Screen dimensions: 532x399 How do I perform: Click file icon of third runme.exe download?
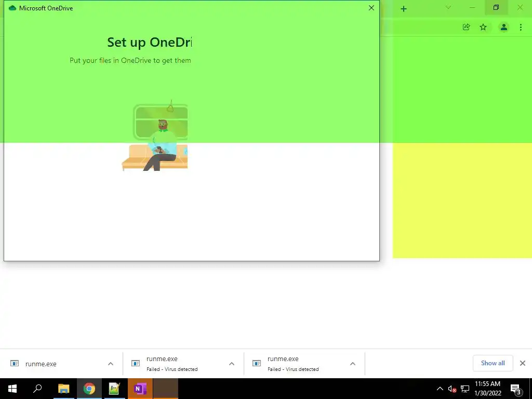[257, 363]
